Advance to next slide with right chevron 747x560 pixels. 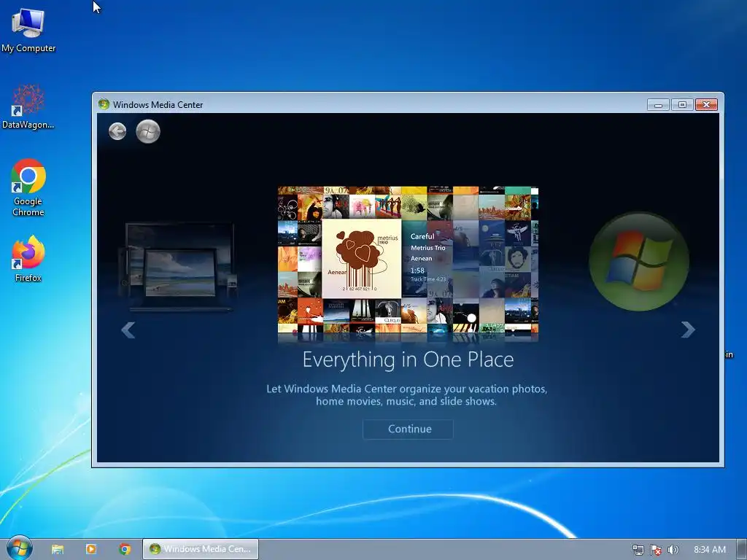pyautogui.click(x=688, y=330)
